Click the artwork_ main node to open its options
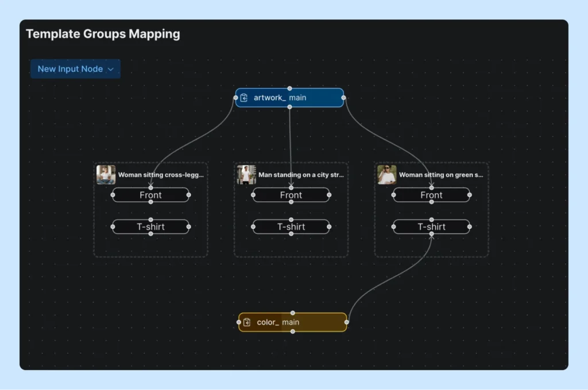588x390 pixels. tap(290, 97)
